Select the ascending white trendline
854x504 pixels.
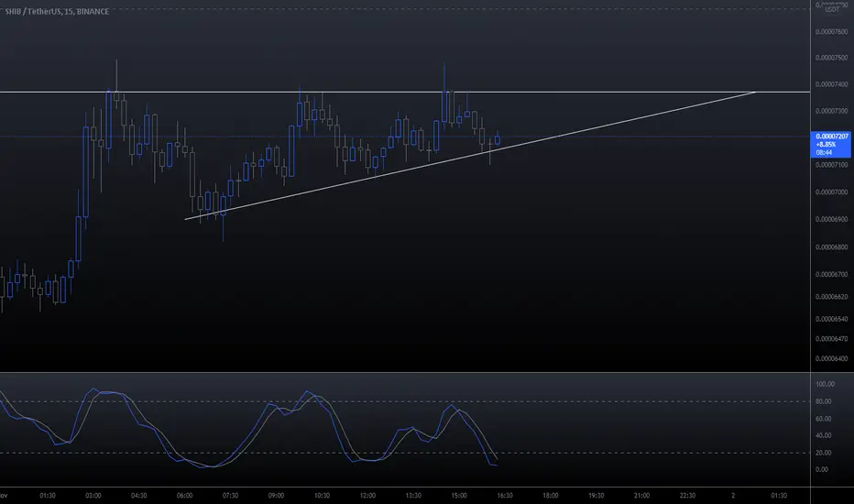[470, 156]
